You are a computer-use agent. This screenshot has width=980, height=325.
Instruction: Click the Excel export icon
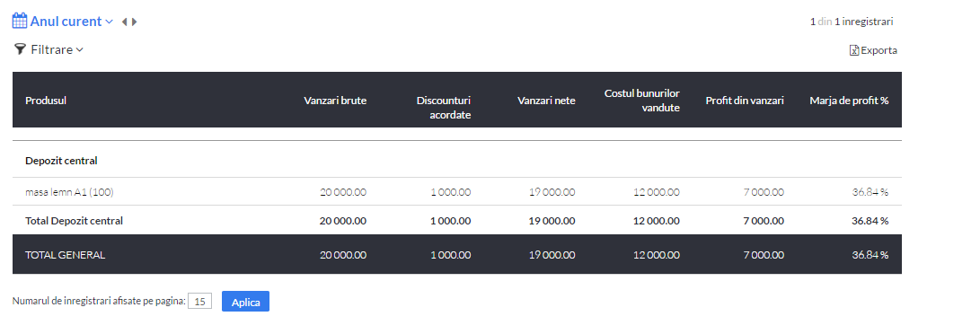[854, 50]
